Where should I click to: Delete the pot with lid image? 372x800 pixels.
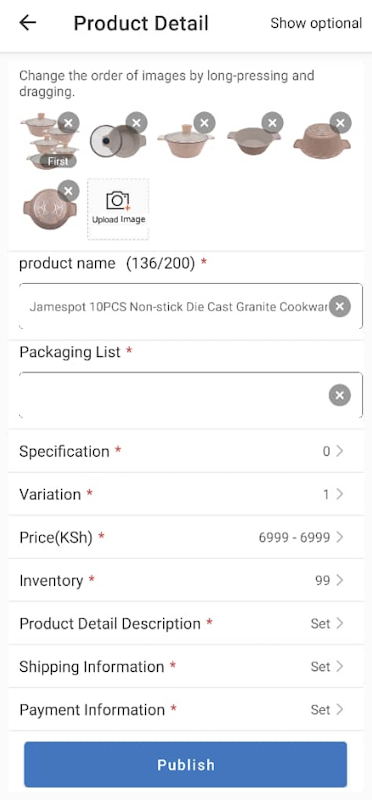(x=205, y=122)
